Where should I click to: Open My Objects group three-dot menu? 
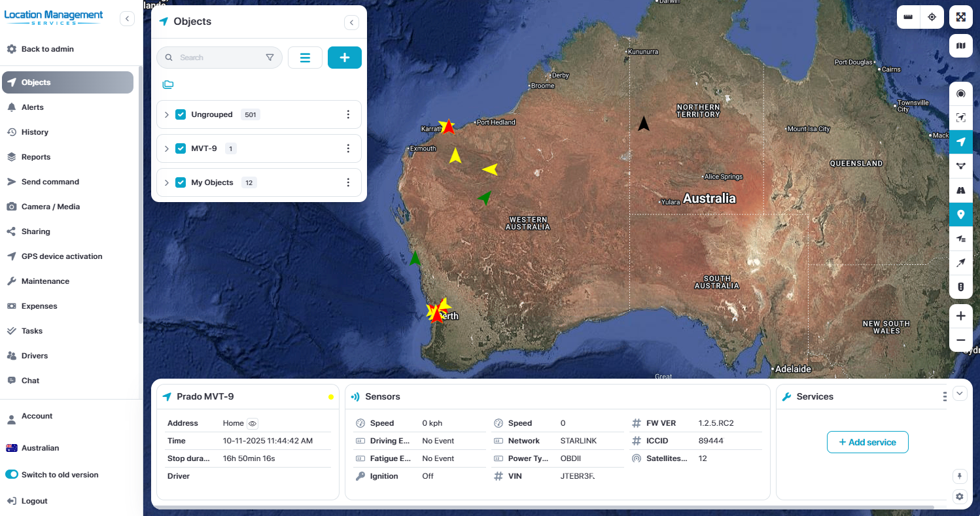point(348,182)
